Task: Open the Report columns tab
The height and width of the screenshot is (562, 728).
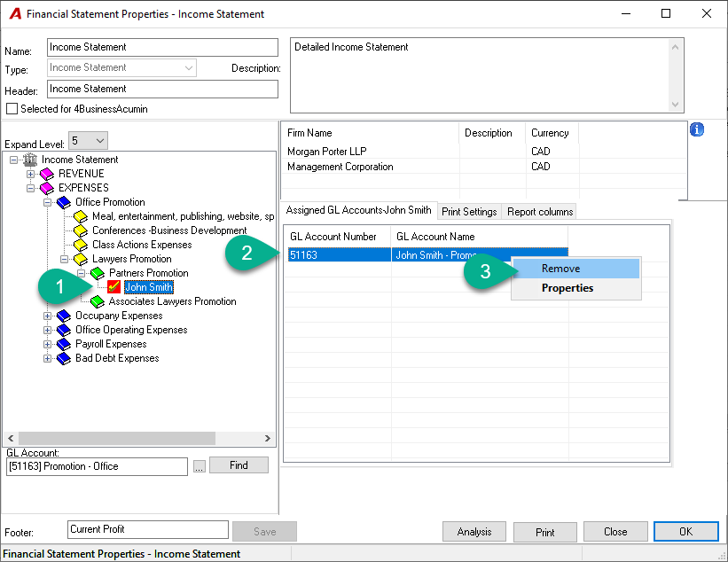Action: click(540, 212)
